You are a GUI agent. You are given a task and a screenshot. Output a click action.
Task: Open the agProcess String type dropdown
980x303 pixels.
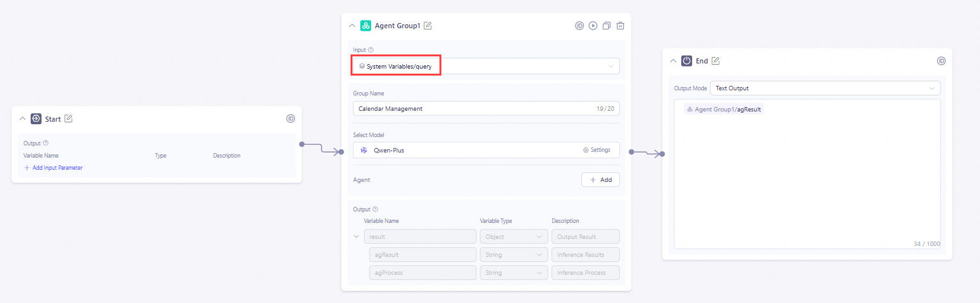(x=513, y=272)
